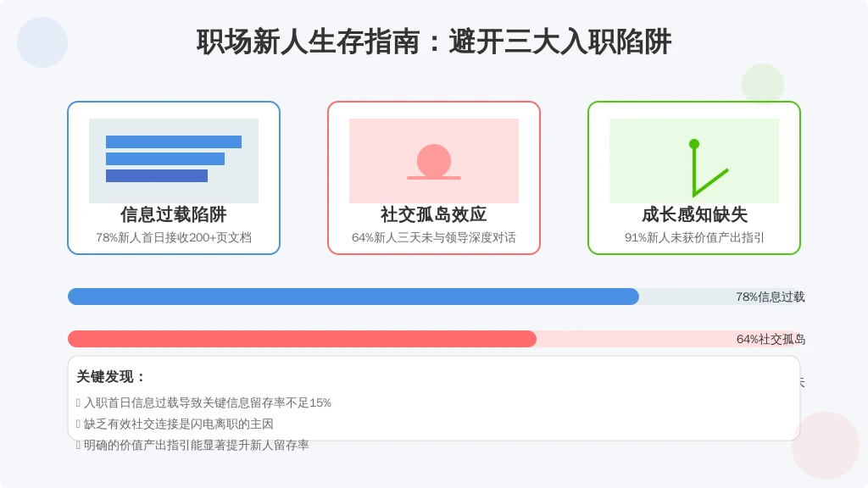Click the top blue bar in chart icon
Screen dimensions: 868x488
pyautogui.click(x=173, y=141)
